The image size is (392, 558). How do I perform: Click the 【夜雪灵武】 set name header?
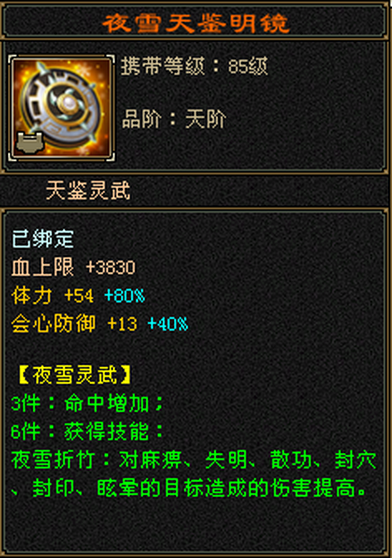click(x=74, y=375)
